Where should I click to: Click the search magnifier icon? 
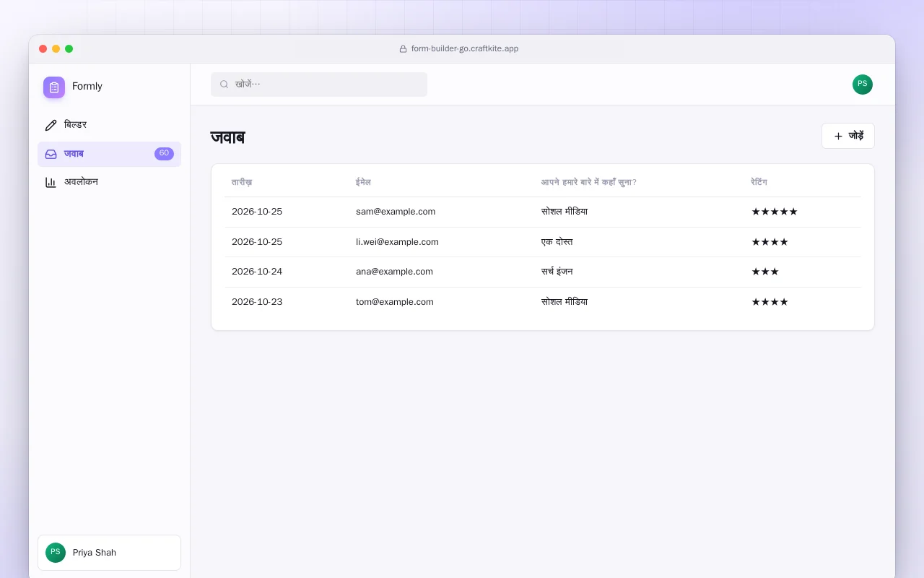click(225, 85)
